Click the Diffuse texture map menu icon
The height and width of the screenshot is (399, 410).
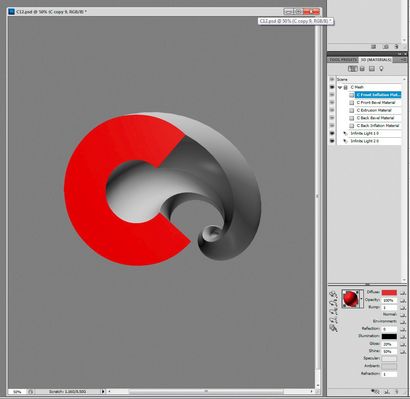pos(403,293)
